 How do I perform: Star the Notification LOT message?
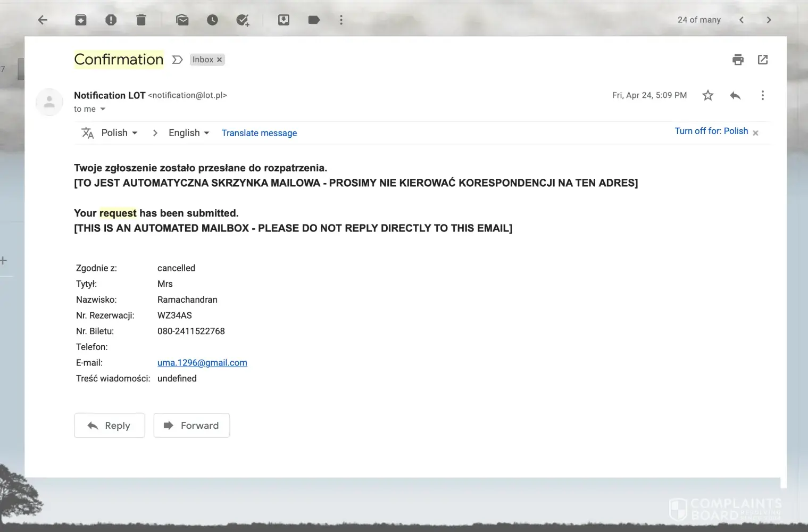[x=707, y=95]
